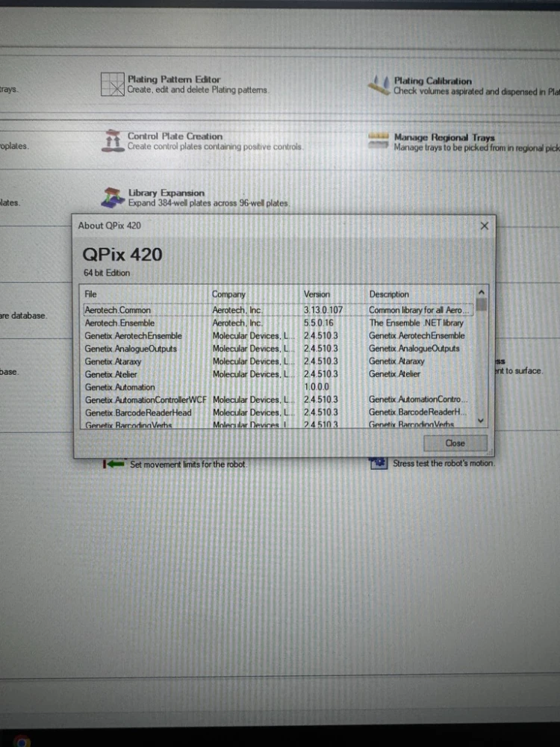Select the Genetix.BarcodeReaderHead list entry

coord(138,412)
